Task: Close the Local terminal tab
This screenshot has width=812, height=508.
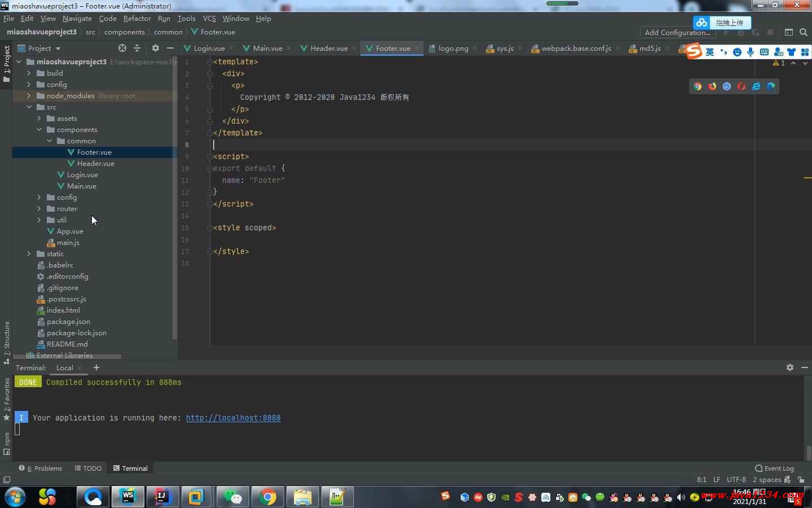Action: [80, 368]
